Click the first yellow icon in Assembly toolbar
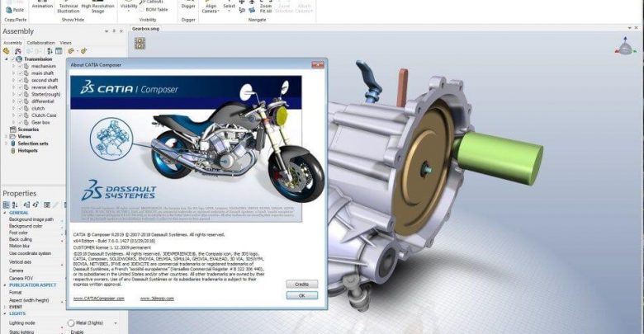This screenshot has width=644, height=334. click(x=6, y=51)
